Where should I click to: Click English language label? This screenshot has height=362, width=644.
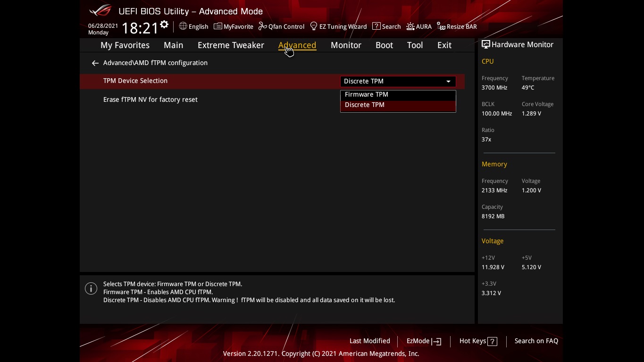coord(198,27)
